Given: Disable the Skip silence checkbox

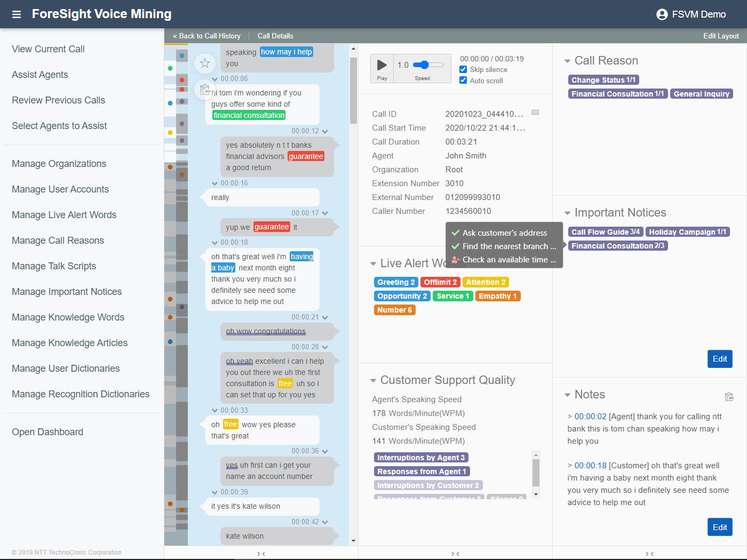Looking at the screenshot, I should (x=463, y=69).
